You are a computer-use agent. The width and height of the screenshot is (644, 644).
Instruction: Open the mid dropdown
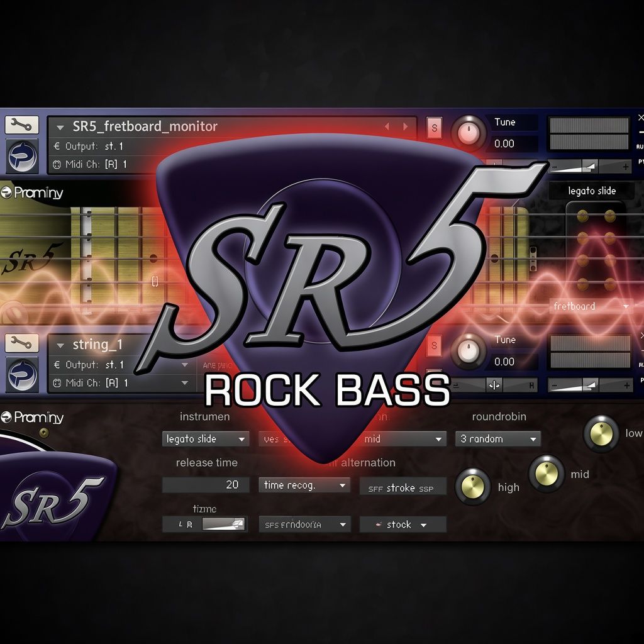pyautogui.click(x=402, y=439)
